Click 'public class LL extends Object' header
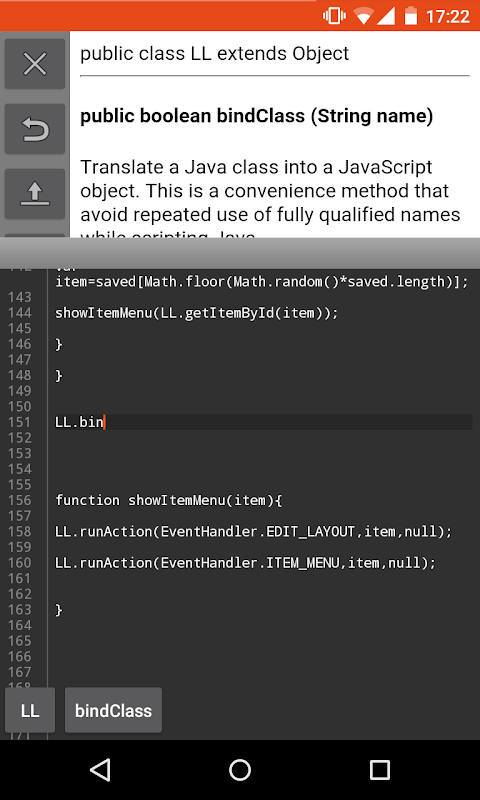This screenshot has width=480, height=800. pos(215,54)
